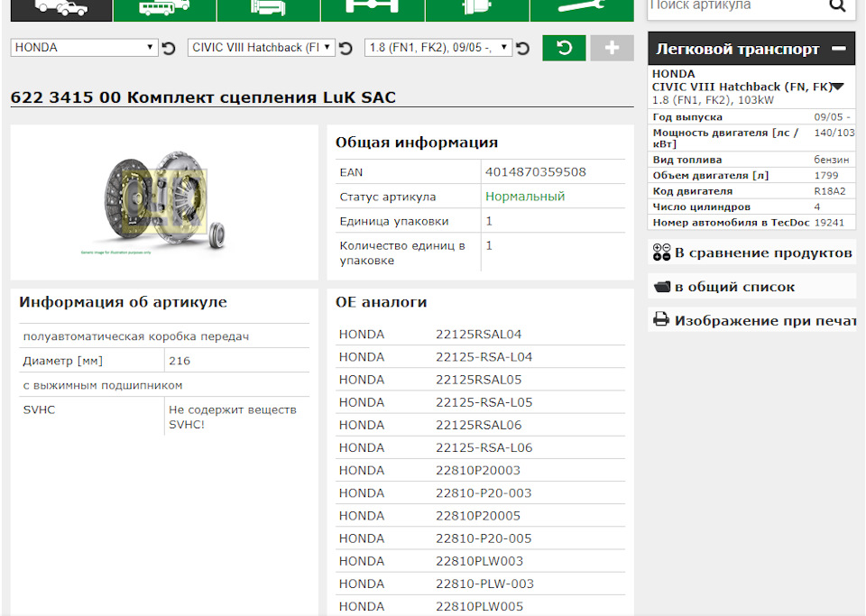This screenshot has width=866, height=616.
Task: Click OE number 22810-PLW-003
Action: tap(484, 584)
